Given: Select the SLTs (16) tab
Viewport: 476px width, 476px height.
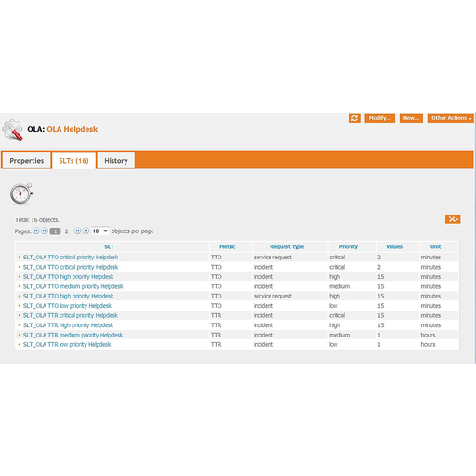Looking at the screenshot, I should click(x=73, y=161).
